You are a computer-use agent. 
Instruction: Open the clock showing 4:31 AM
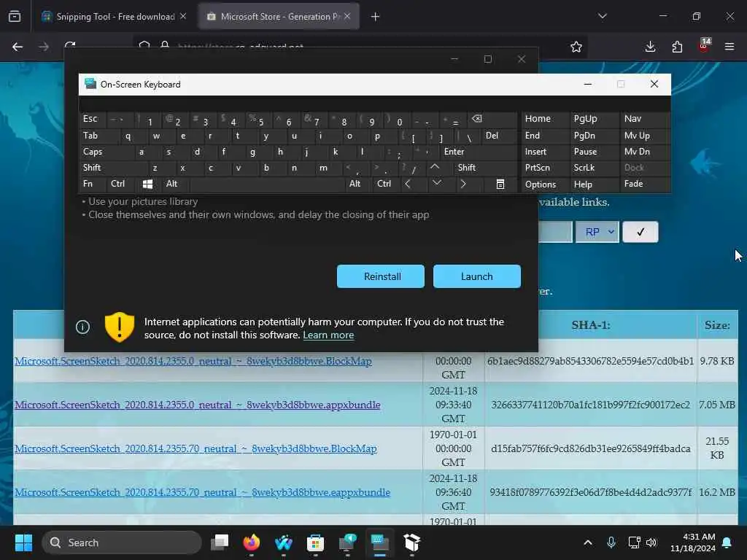[x=693, y=542]
